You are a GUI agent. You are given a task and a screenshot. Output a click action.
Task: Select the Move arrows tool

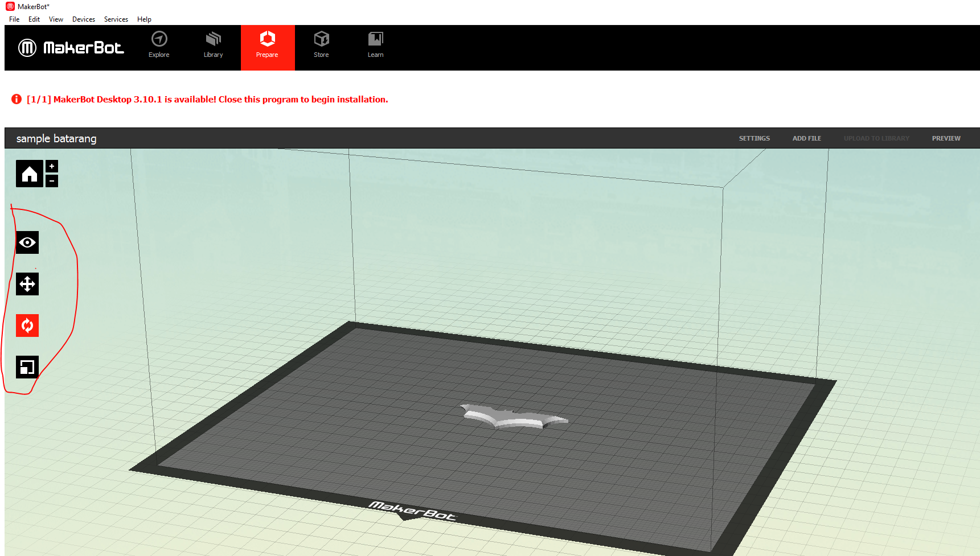[x=27, y=284]
